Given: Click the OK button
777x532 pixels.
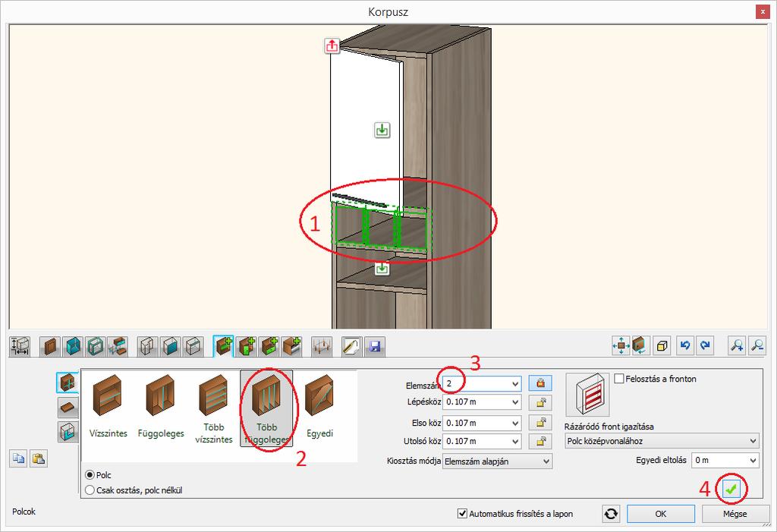Looking at the screenshot, I should click(661, 514).
